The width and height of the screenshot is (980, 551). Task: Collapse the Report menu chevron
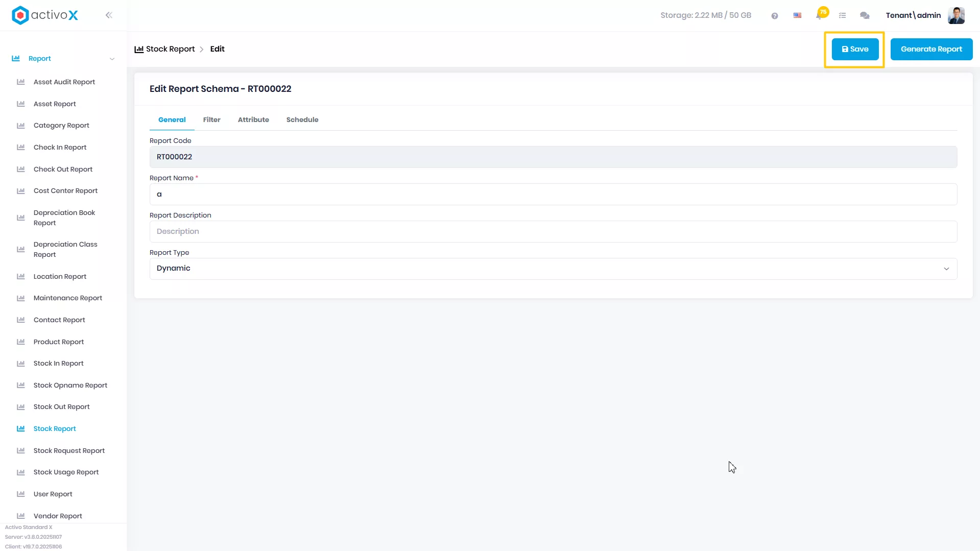coord(112,59)
